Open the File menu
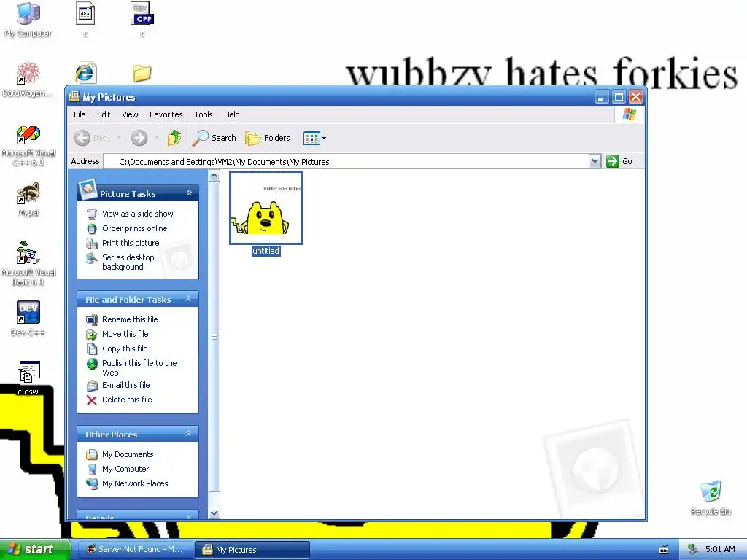 pyautogui.click(x=80, y=114)
